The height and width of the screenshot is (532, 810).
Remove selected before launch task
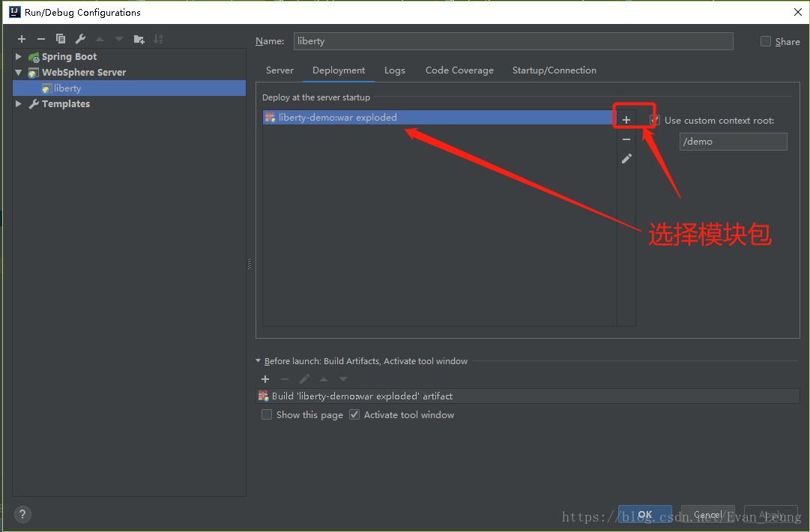click(285, 379)
